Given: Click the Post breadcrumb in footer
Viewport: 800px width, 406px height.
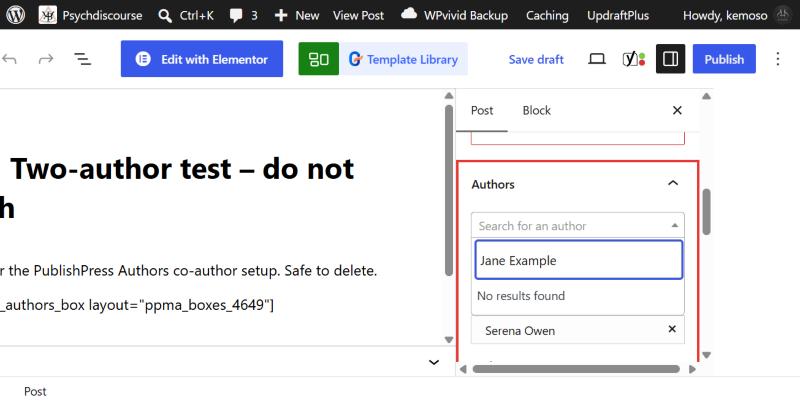Looking at the screenshot, I should (x=35, y=392).
